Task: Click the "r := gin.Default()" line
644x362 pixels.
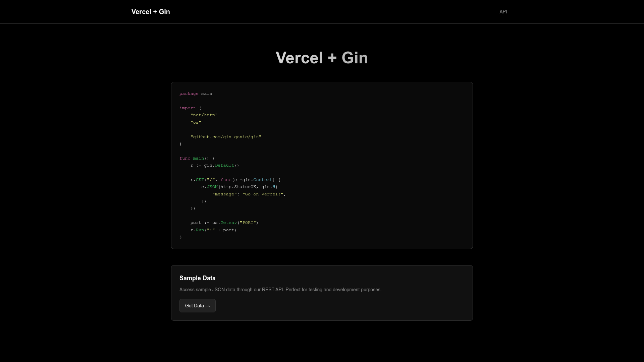Action: (x=215, y=165)
